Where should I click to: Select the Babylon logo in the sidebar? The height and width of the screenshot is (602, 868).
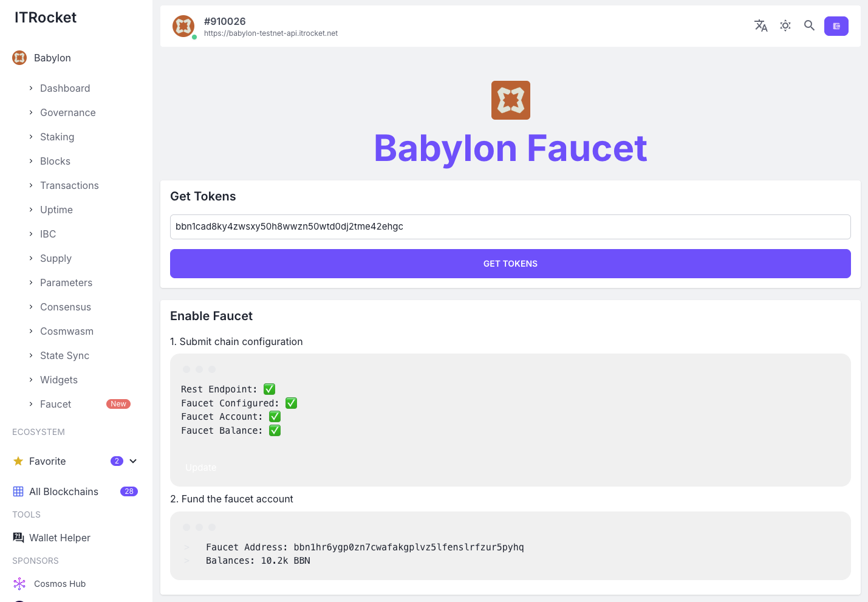(x=18, y=57)
